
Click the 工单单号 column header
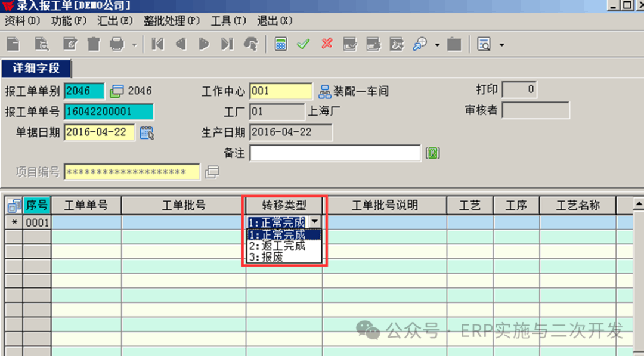[x=86, y=205]
